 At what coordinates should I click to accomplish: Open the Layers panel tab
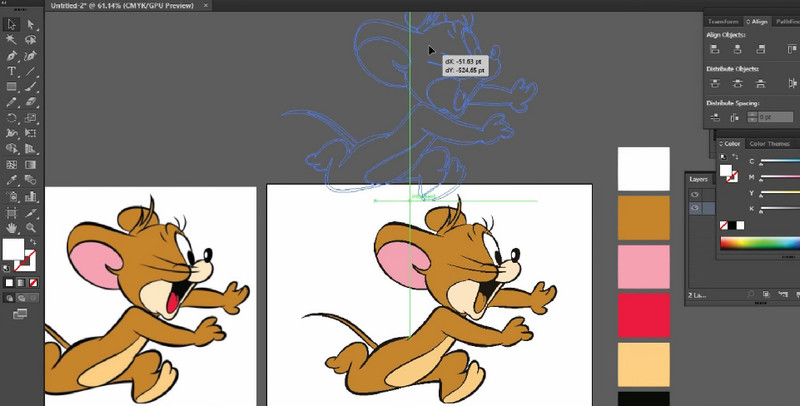click(x=699, y=179)
